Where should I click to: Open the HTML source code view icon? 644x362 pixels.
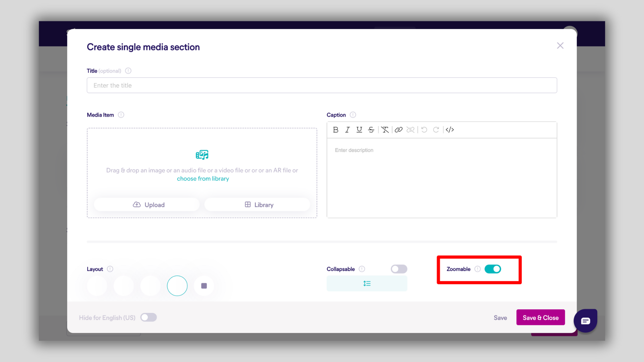(x=450, y=130)
